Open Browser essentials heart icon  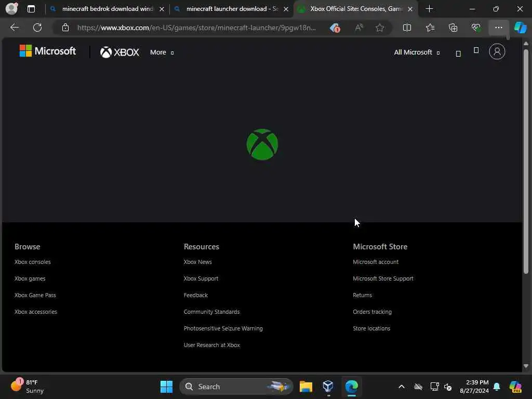pos(476,28)
